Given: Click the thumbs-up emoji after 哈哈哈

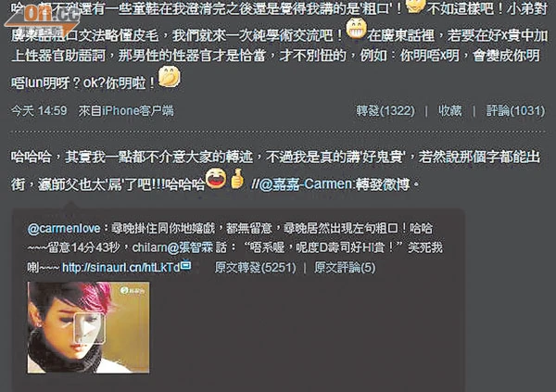Looking at the screenshot, I should coord(237,179).
